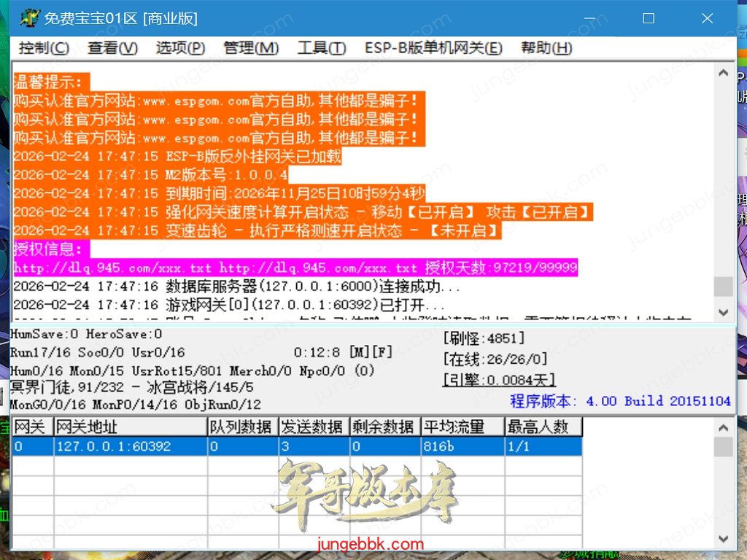Click the underlined 引擎:0.0084天 label
747x560 pixels.
point(499,380)
